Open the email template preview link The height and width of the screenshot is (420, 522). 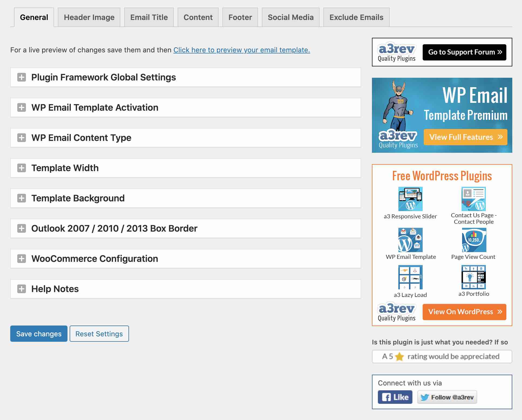[242, 50]
